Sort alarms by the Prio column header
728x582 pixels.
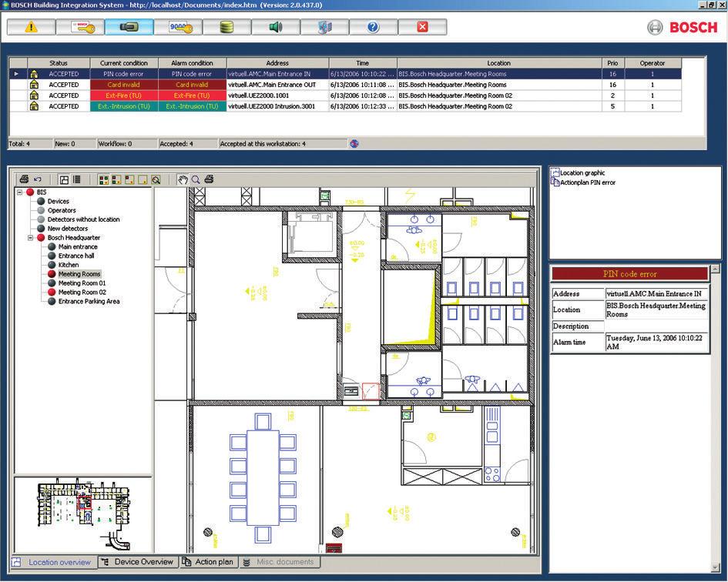pos(612,63)
